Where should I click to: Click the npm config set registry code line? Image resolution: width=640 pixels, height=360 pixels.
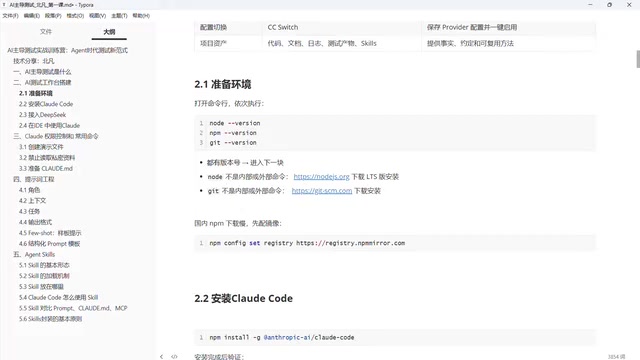point(307,243)
